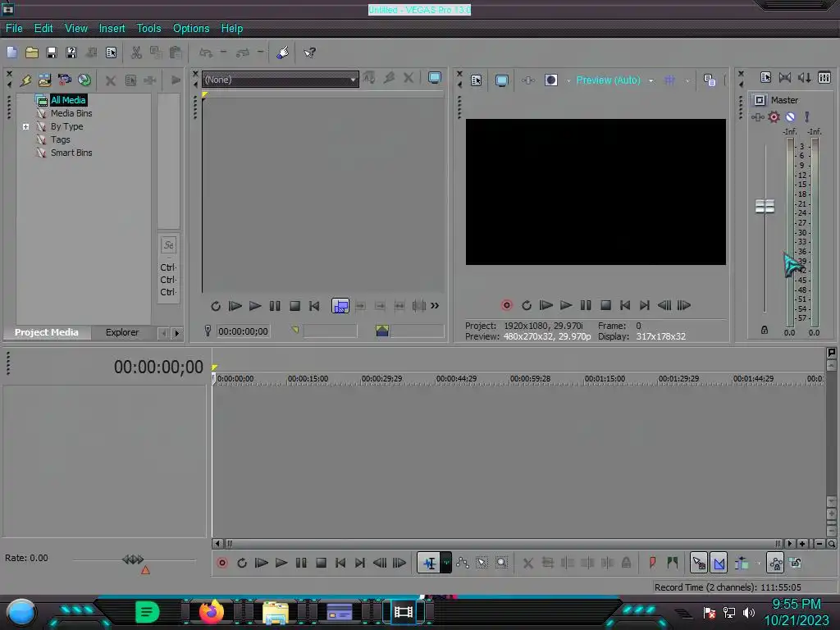Open the Insert menu
The height and width of the screenshot is (630, 840).
click(112, 29)
